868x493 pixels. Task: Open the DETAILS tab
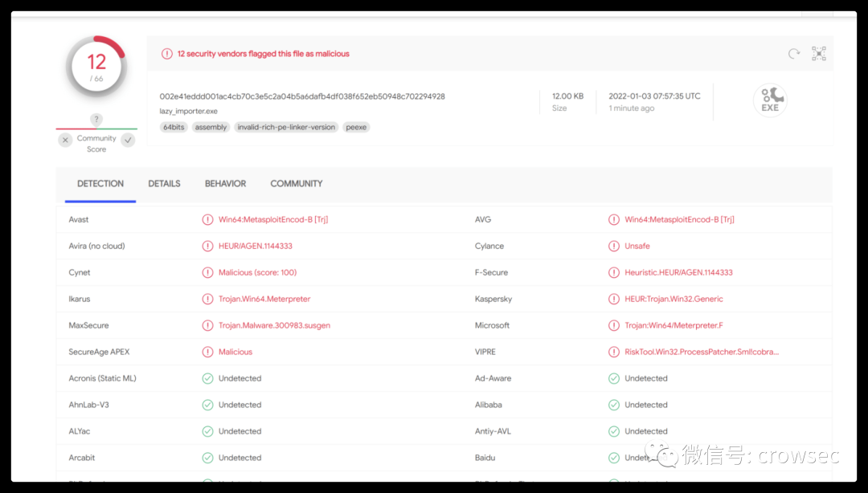click(165, 184)
